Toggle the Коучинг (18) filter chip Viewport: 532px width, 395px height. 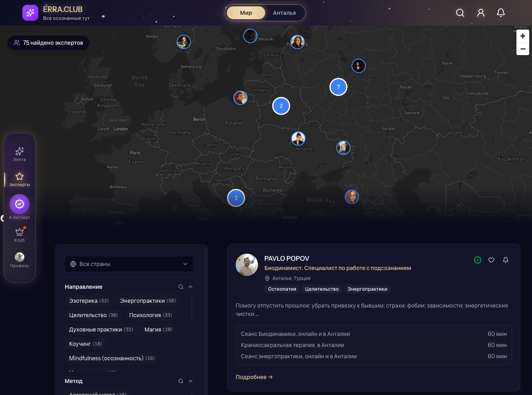[x=85, y=344]
